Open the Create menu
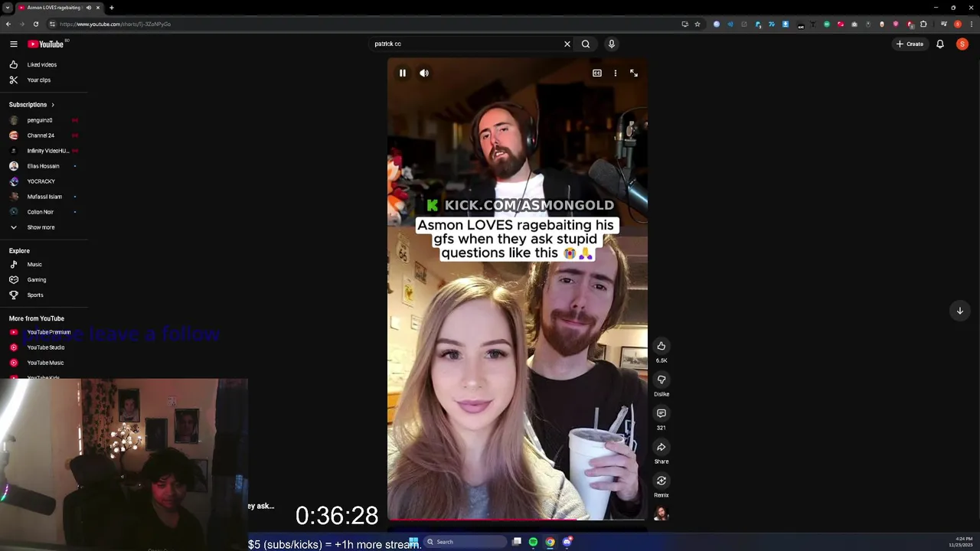Viewport: 980px width, 551px height. click(x=910, y=44)
